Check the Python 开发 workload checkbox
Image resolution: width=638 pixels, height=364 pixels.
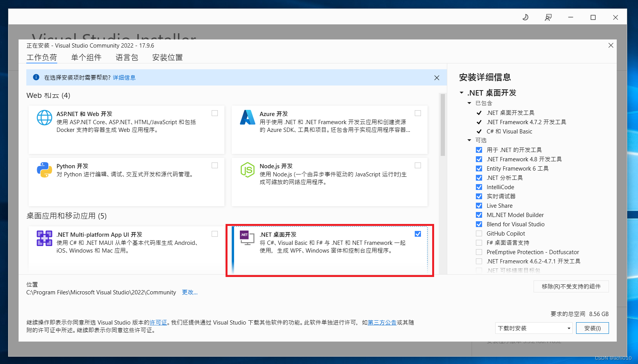tap(215, 166)
